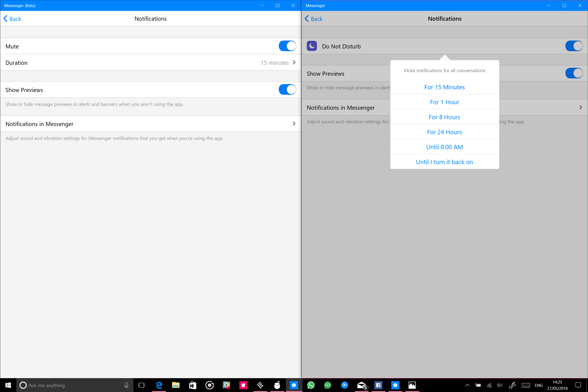The width and height of the screenshot is (588, 392).
Task: Click the volume icon in the system tray
Action: (x=500, y=385)
